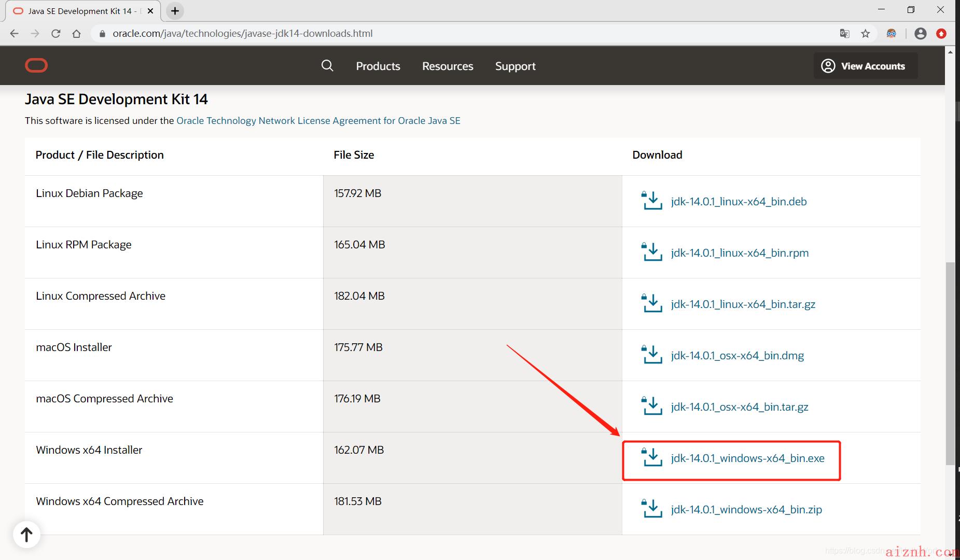Image resolution: width=960 pixels, height=560 pixels.
Task: Click the Oracle logo icon
Action: coord(36,65)
